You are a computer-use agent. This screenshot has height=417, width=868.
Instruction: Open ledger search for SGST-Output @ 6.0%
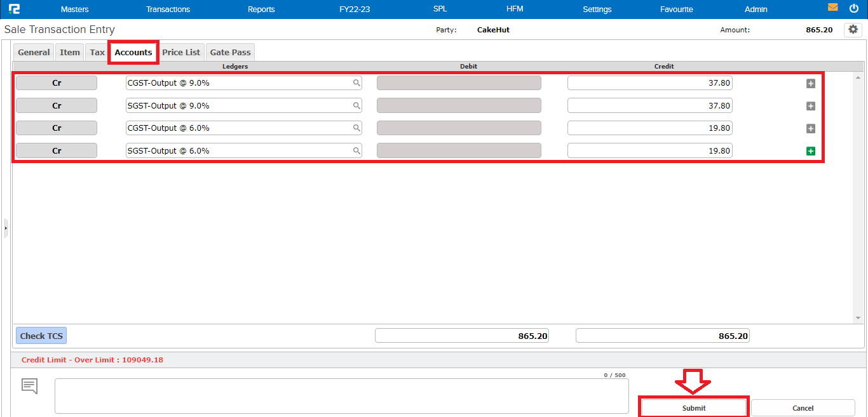click(356, 150)
